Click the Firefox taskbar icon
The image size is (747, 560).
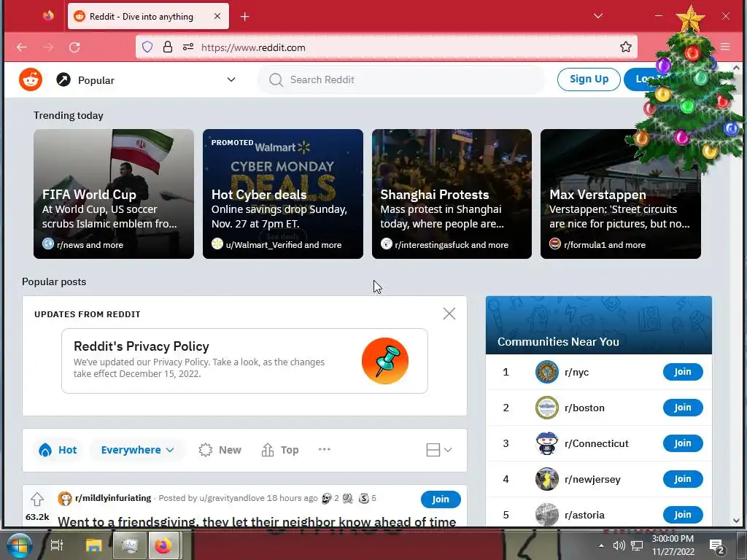coord(163,545)
